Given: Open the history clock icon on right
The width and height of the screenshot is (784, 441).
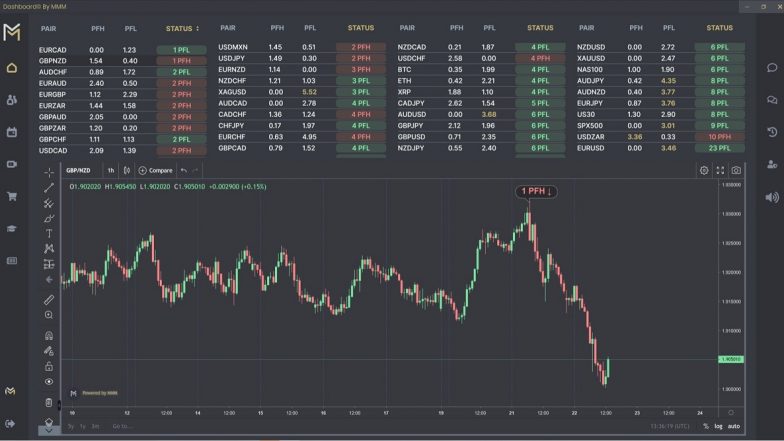Looking at the screenshot, I should tap(772, 132).
